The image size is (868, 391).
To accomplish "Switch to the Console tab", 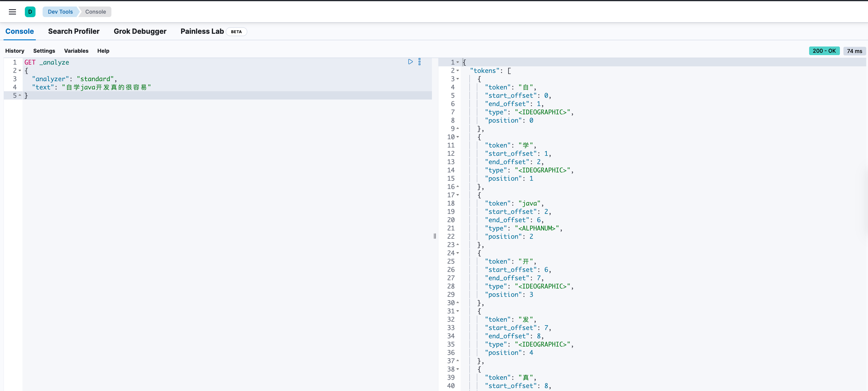I will 20,31.
